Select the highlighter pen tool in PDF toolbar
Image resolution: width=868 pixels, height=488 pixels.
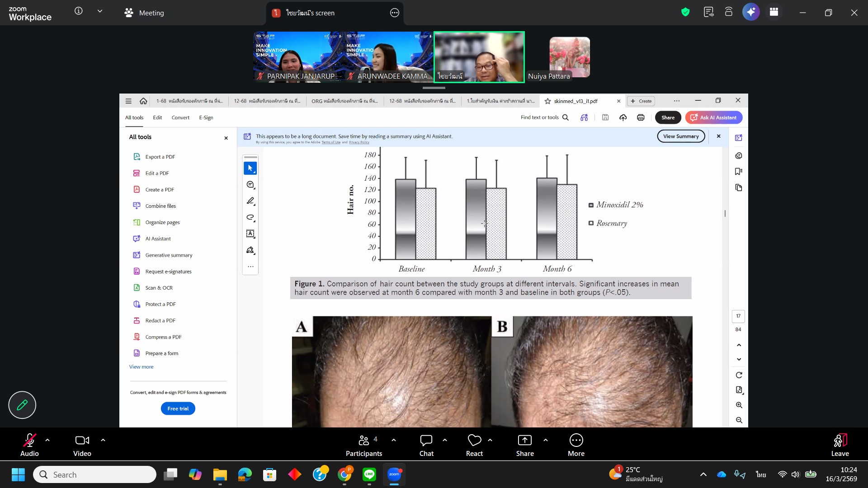[250, 201]
